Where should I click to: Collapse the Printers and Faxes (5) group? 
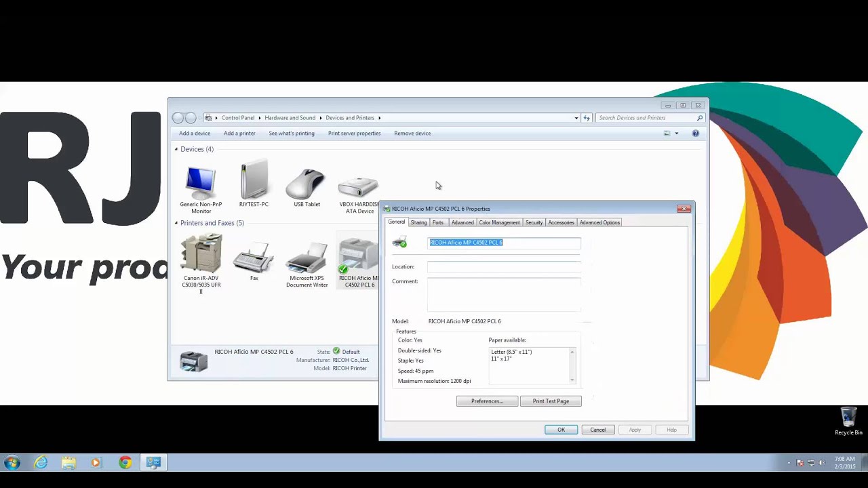[x=176, y=223]
